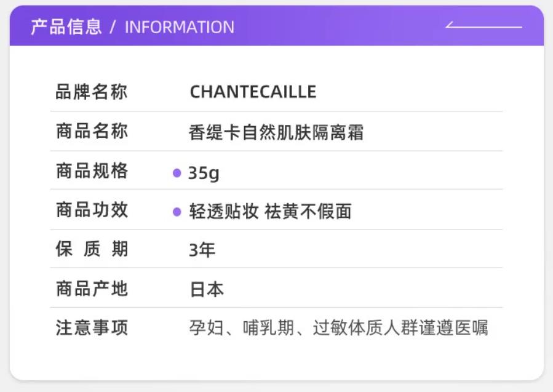Image resolution: width=553 pixels, height=392 pixels.
Task: Select the 商品名称 row label
Action: pyautogui.click(x=92, y=131)
